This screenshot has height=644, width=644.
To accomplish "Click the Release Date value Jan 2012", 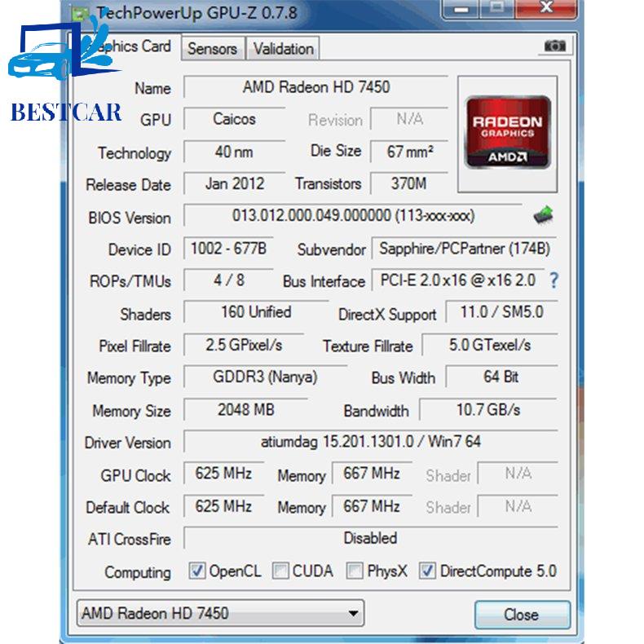I will (235, 183).
